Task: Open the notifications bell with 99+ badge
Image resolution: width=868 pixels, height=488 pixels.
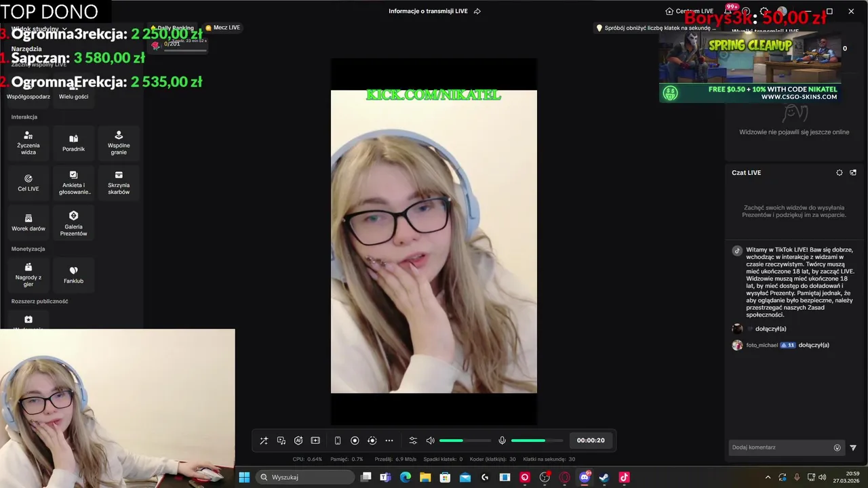Action: pos(728,11)
